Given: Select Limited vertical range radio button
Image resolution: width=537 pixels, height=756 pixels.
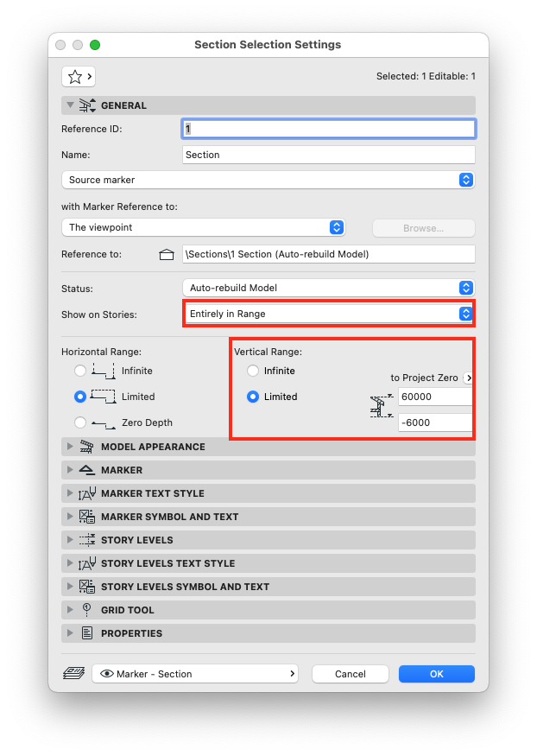Looking at the screenshot, I should 253,397.
